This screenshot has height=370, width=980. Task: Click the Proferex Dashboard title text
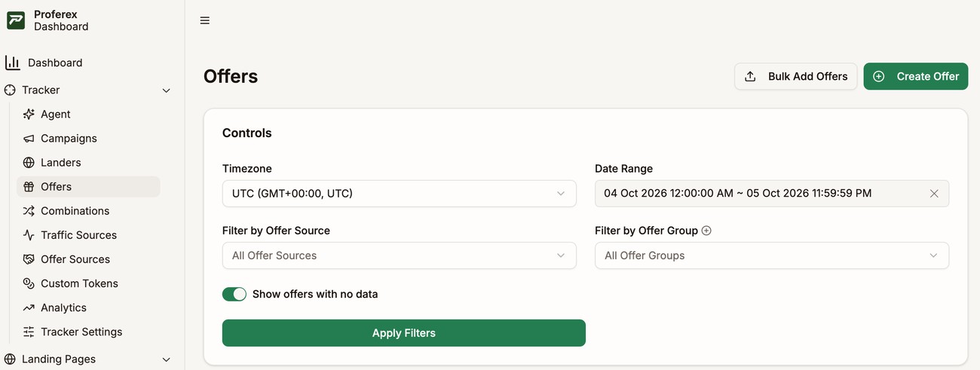click(61, 20)
